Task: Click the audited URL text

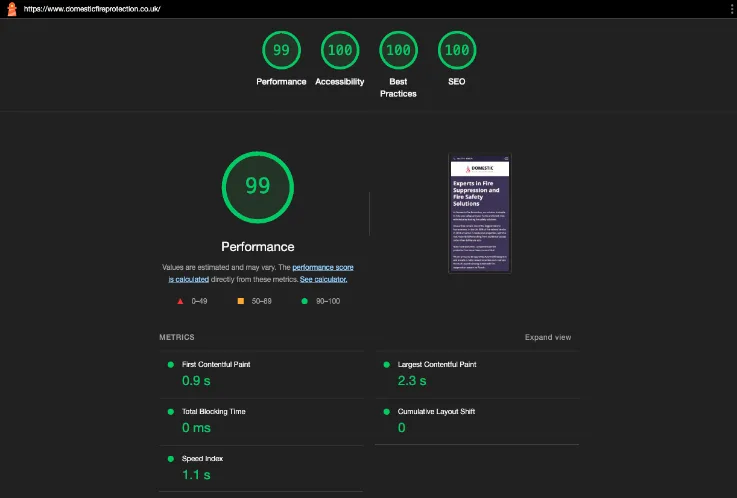Action: (x=92, y=9)
